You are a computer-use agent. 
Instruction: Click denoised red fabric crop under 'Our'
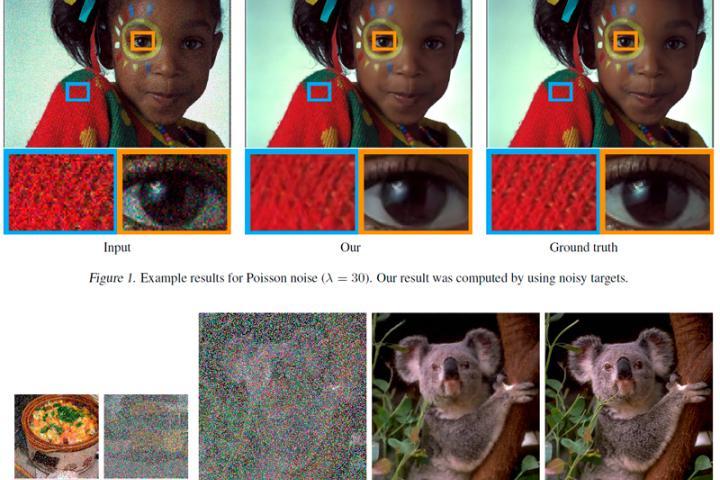302,192
